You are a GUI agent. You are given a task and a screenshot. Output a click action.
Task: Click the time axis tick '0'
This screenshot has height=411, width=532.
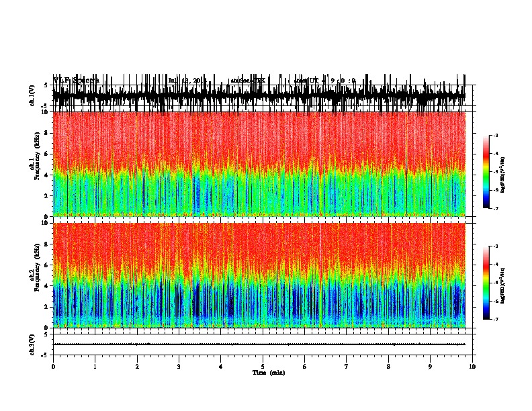point(53,367)
